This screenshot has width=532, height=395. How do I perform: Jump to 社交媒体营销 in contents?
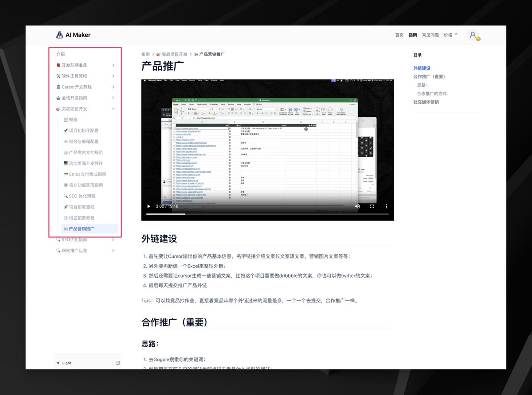click(x=426, y=102)
